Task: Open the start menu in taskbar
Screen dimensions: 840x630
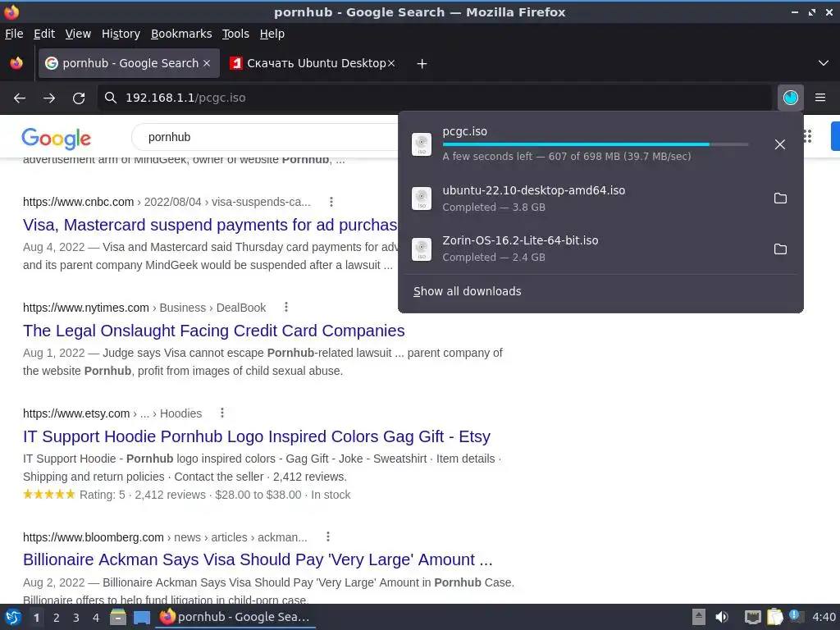Action: (x=13, y=618)
